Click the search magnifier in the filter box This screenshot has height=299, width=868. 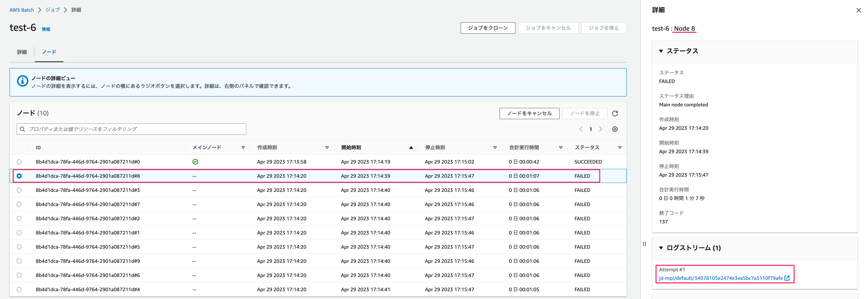22,129
